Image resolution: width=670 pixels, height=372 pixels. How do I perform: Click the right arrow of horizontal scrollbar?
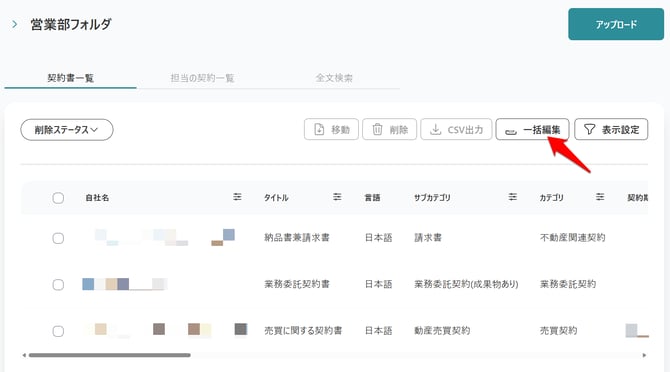[644, 355]
